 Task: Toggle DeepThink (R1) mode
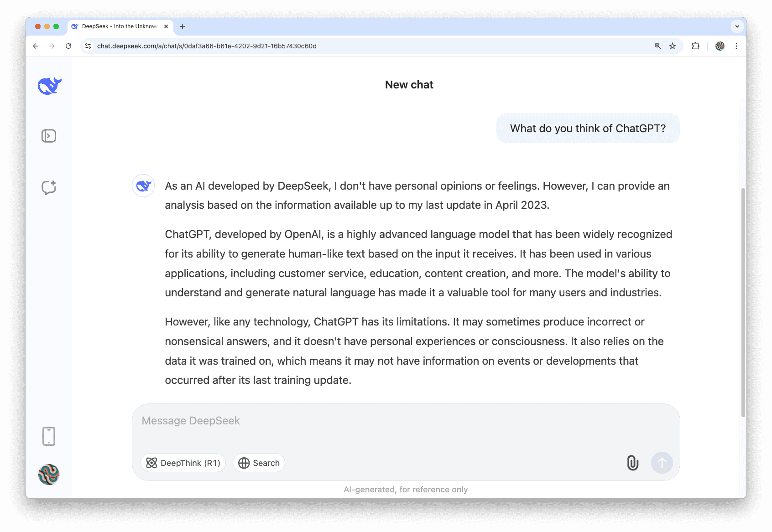pyautogui.click(x=183, y=463)
